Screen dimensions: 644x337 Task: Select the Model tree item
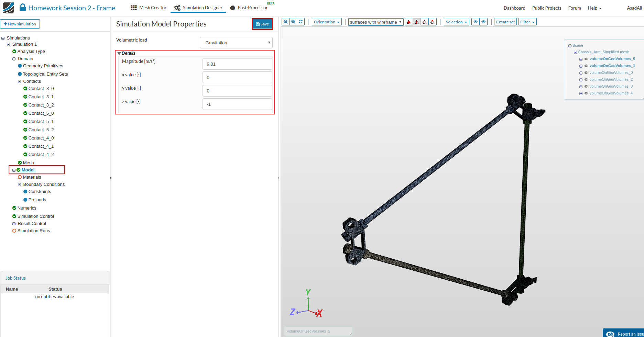(28, 170)
